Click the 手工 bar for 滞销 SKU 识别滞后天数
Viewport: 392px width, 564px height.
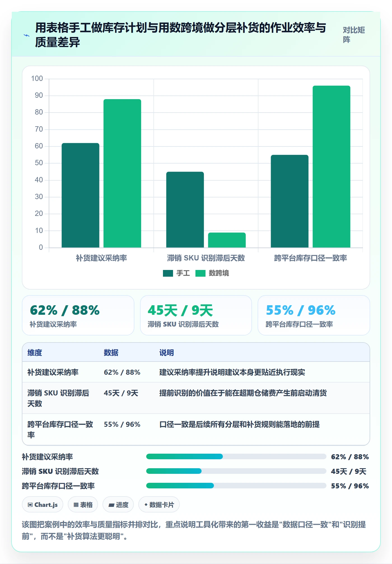tap(185, 209)
